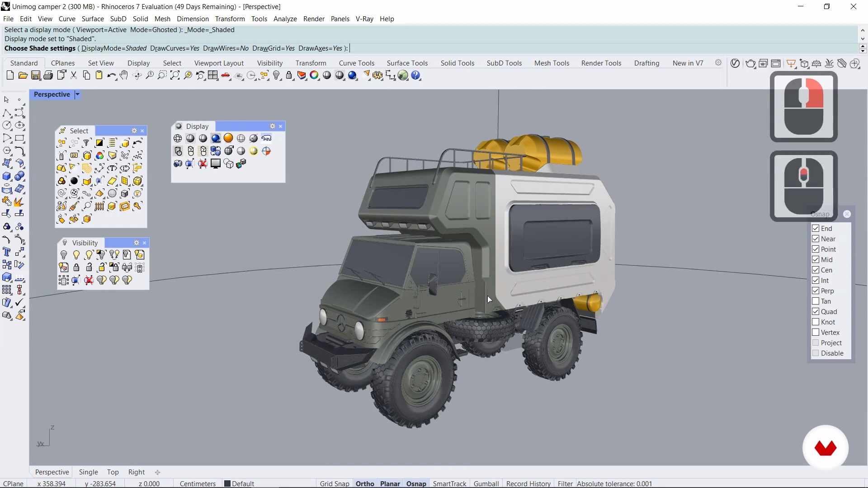Click the Show Objects yellow bulb in the Visibility panel

[76, 255]
